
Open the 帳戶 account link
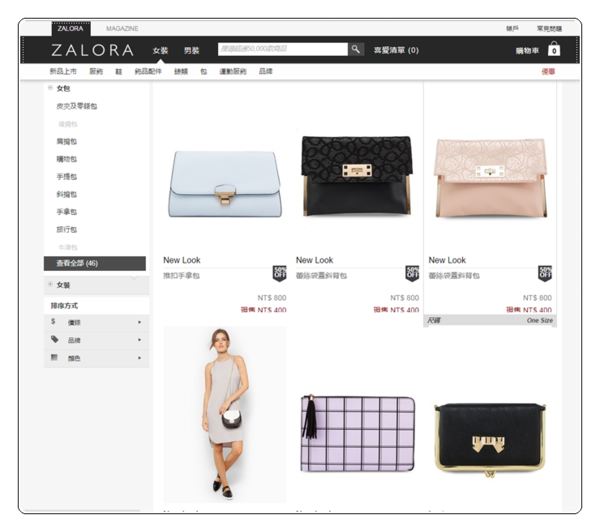(512, 28)
